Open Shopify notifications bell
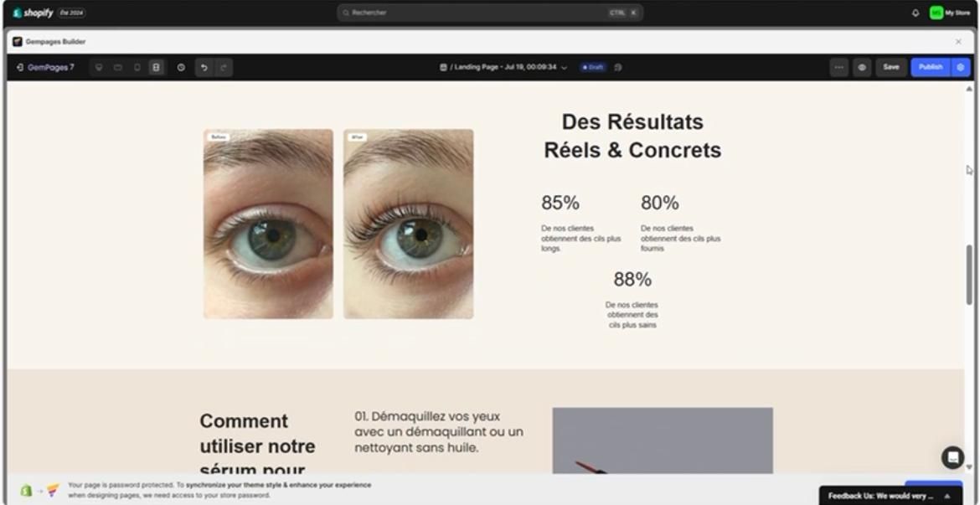The height and width of the screenshot is (505, 980). (916, 13)
